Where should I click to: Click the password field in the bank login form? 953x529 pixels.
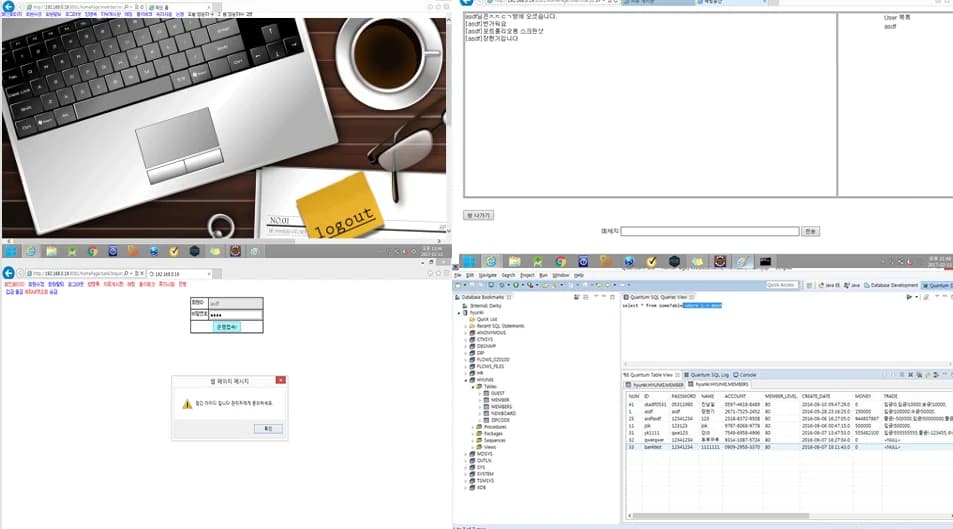point(236,314)
